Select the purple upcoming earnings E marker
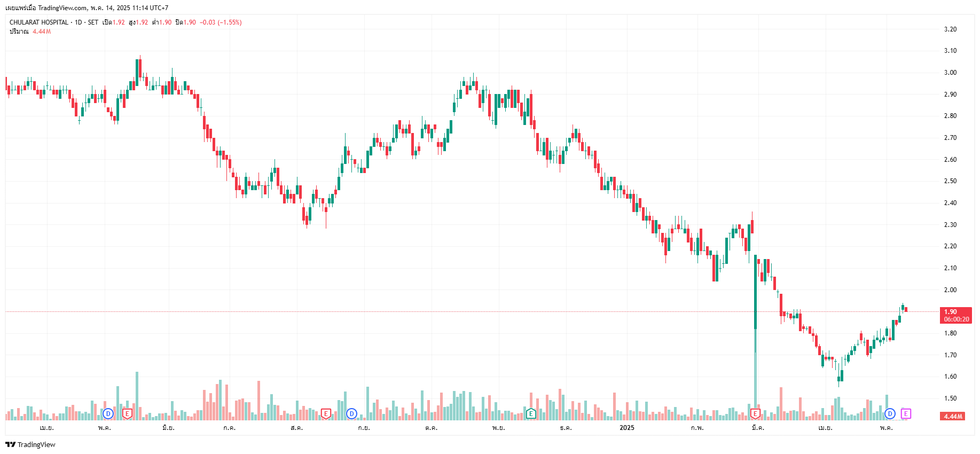The image size is (980, 454). click(x=906, y=413)
